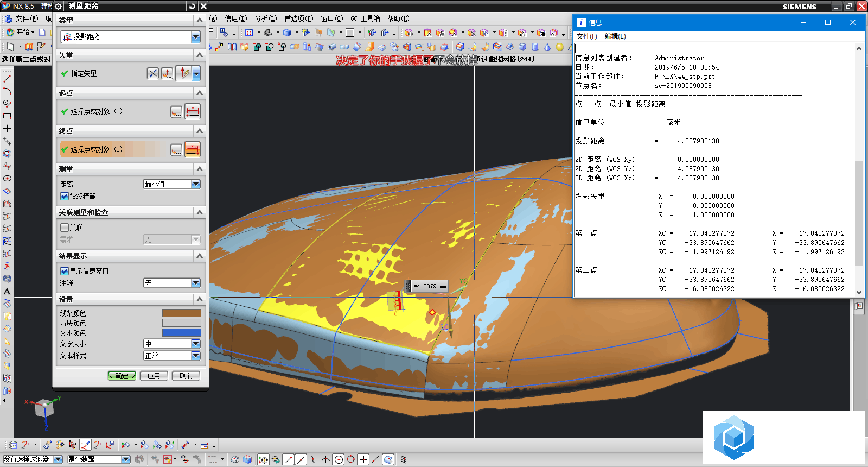This screenshot has width=868, height=467.
Task: Select the Rectangle tool in left toolbar
Action: click(7, 116)
